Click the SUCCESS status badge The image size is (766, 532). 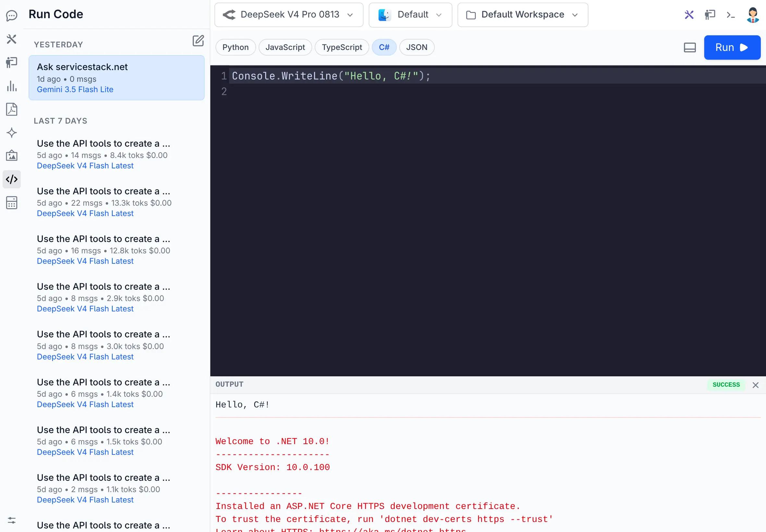[x=726, y=385]
